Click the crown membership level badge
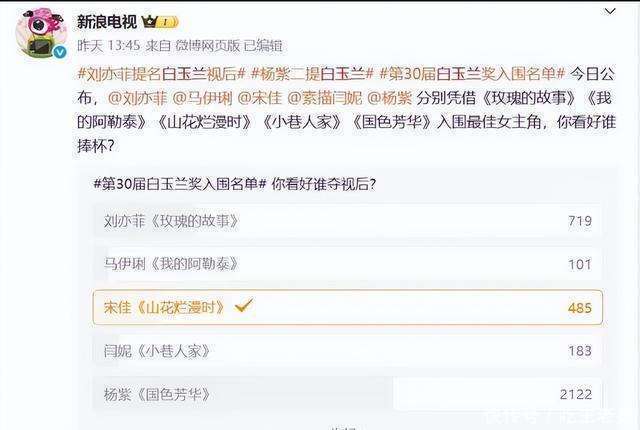 tap(160, 21)
